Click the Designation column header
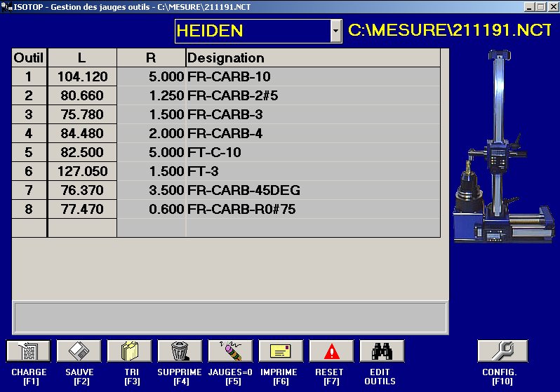This screenshot has height=392, width=560. (313, 58)
